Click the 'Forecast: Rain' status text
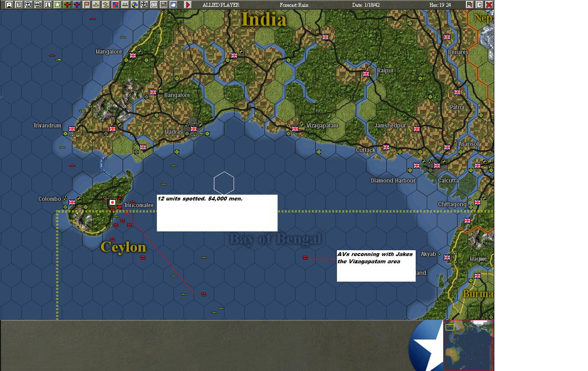588x371 pixels. point(294,5)
